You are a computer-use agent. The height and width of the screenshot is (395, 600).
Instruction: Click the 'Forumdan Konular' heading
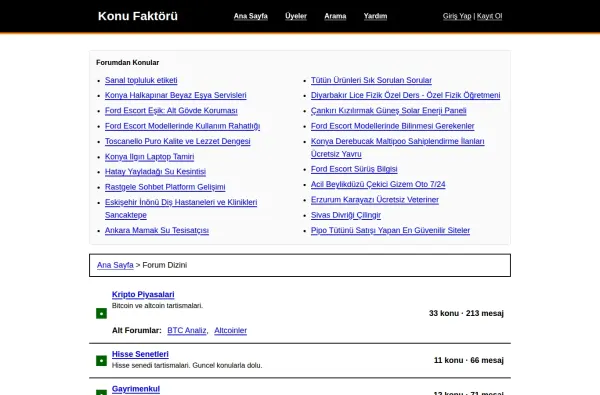pos(127,62)
